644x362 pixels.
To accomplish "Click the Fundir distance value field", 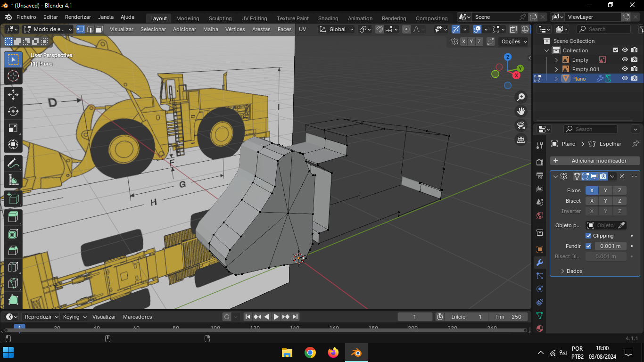I will point(610,246).
